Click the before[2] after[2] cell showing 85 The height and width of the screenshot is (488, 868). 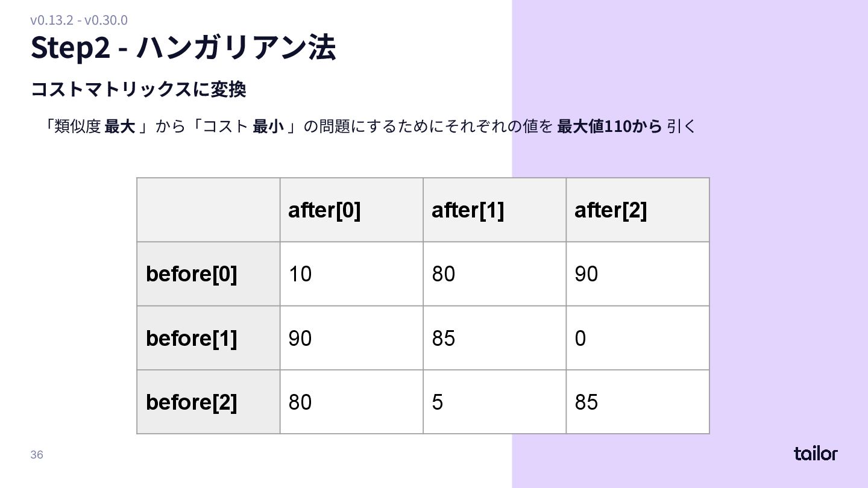click(x=638, y=402)
